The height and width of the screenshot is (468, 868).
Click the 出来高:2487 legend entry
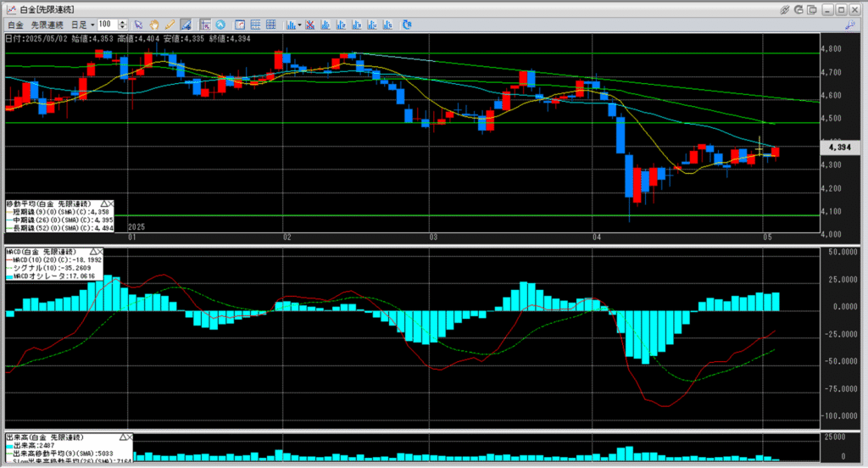coord(31,445)
